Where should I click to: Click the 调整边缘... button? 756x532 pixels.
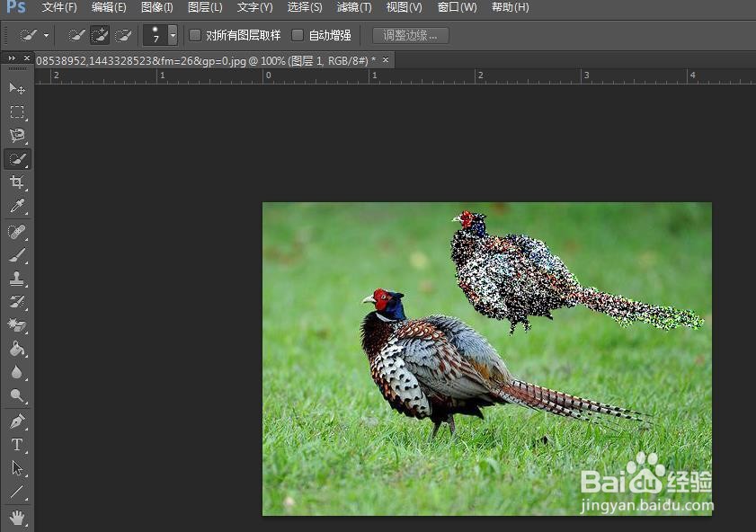[x=410, y=35]
